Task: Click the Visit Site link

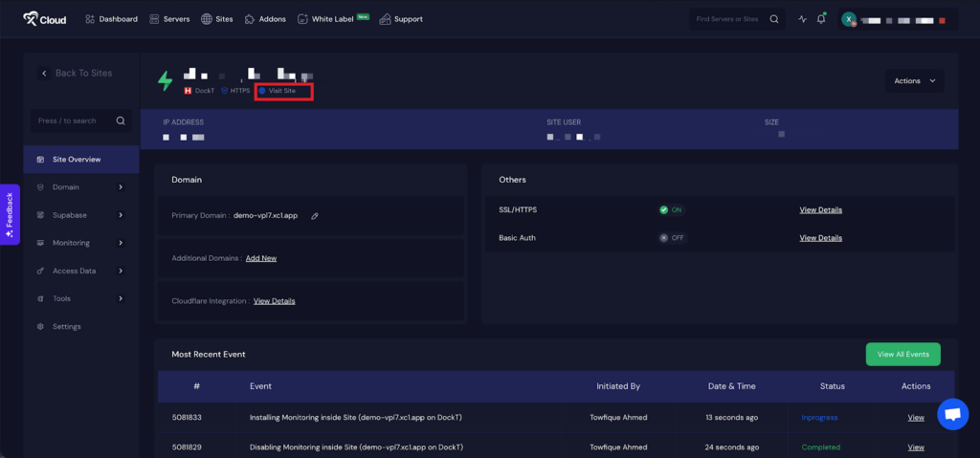Action: click(x=281, y=91)
